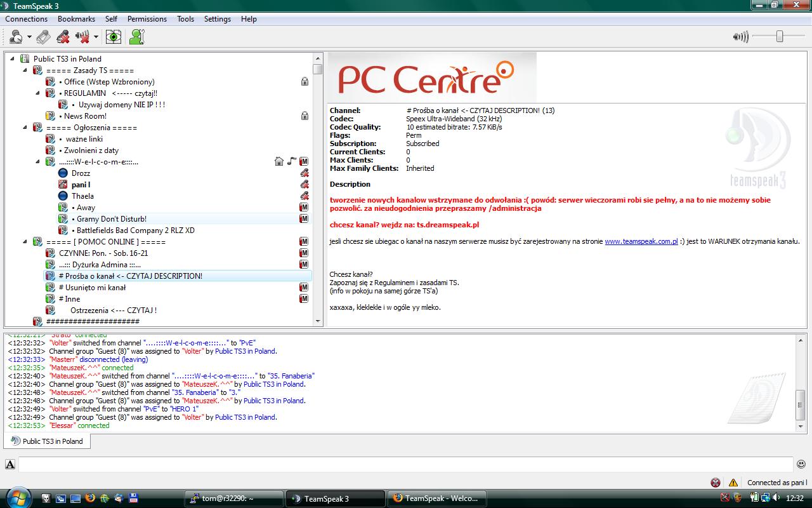Collapse the 'POMOC ONLINE' channel group
Image resolution: width=812 pixels, height=508 pixels.
tap(25, 242)
